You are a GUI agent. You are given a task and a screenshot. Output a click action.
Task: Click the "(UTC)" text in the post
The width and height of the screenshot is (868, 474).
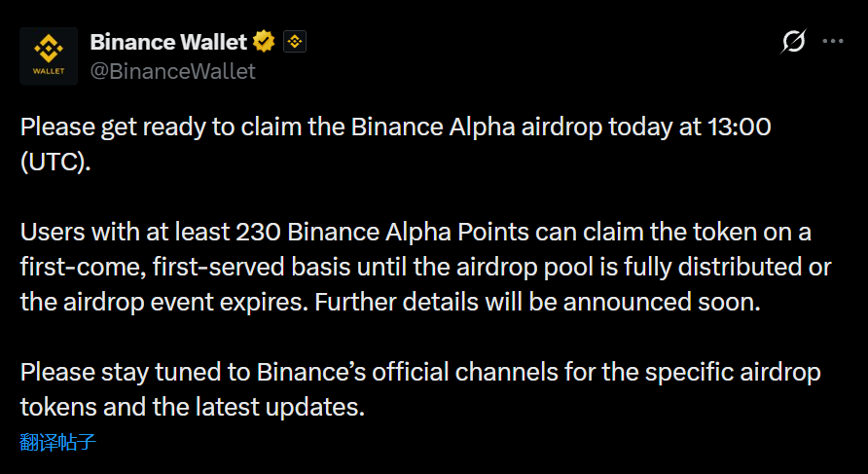point(54,162)
